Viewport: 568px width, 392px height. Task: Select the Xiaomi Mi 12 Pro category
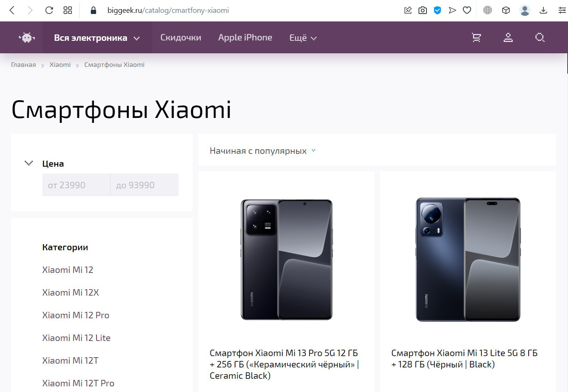[75, 315]
